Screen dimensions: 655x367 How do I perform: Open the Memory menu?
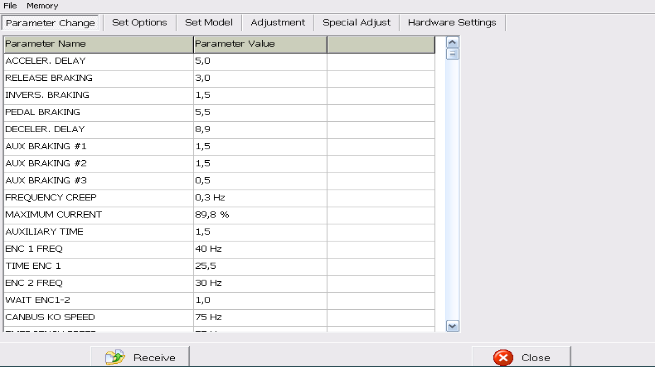[x=42, y=6]
